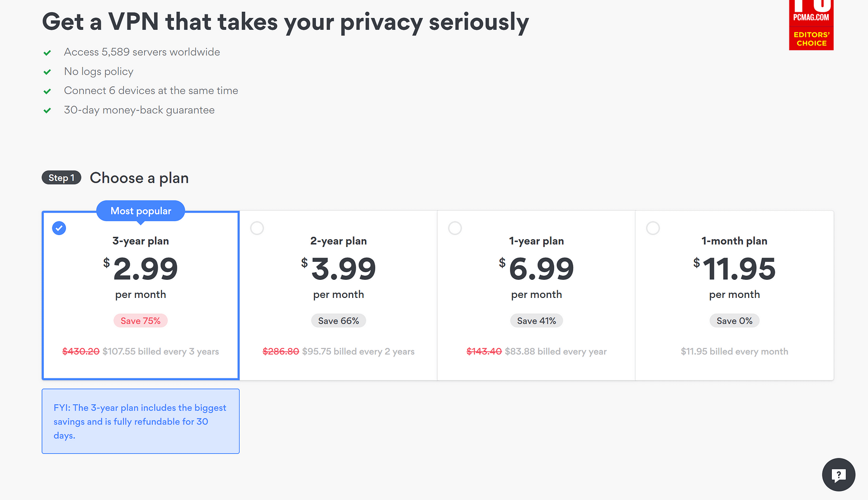Click the FYI 3-year plan info box
868x500 pixels.
141,421
